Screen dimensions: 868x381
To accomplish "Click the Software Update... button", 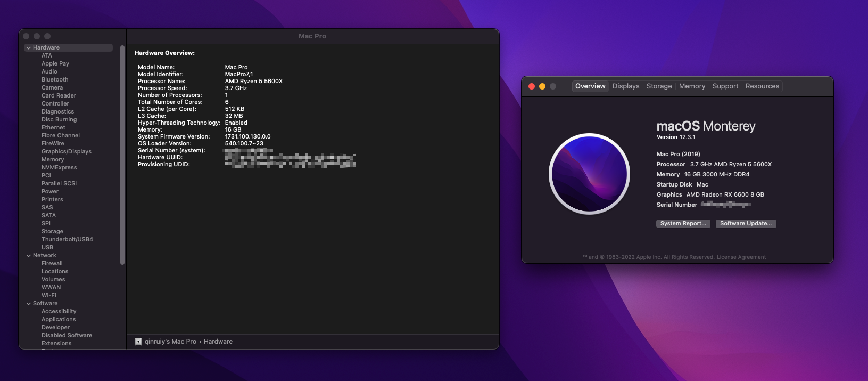I will pos(746,224).
